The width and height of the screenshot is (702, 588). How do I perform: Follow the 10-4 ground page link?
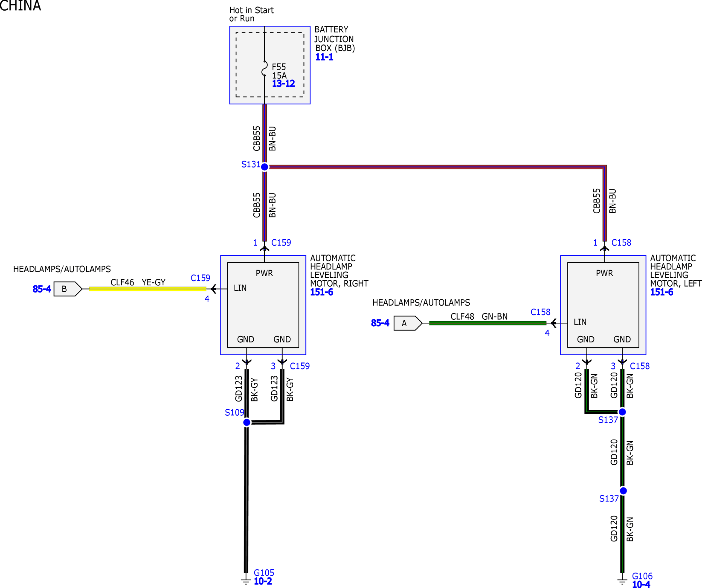coord(641,584)
